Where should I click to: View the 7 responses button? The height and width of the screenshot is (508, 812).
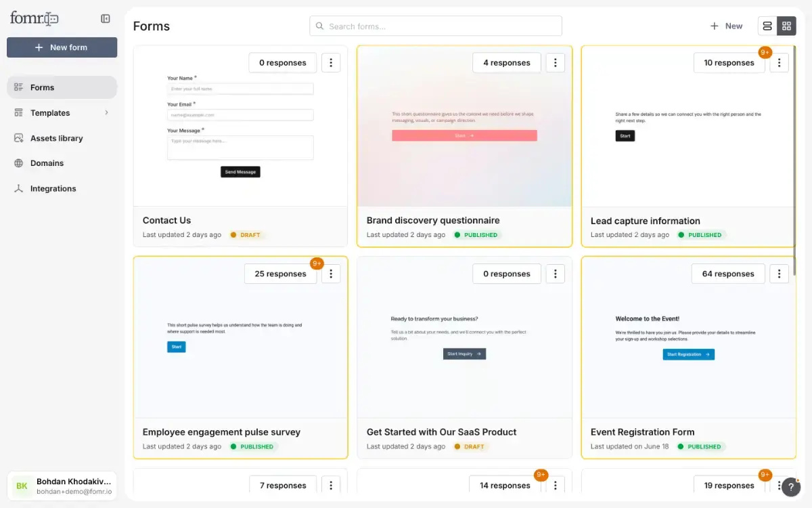(283, 485)
